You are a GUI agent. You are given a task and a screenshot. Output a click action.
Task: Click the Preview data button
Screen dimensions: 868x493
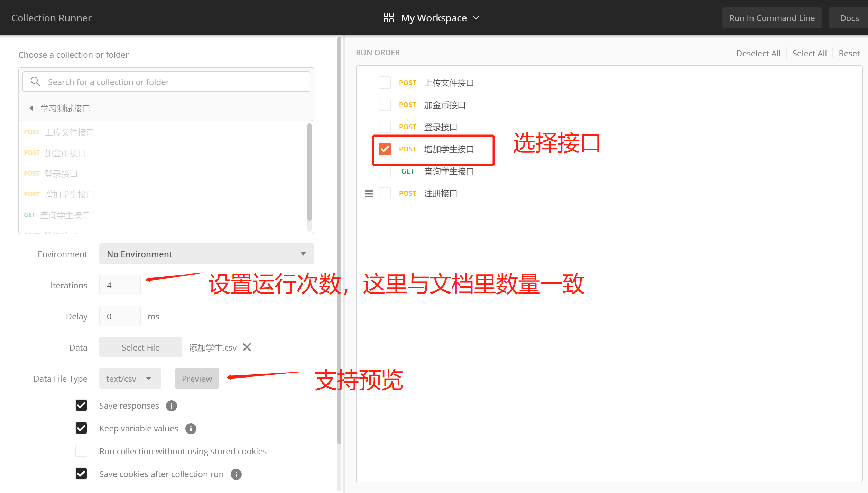pos(197,379)
